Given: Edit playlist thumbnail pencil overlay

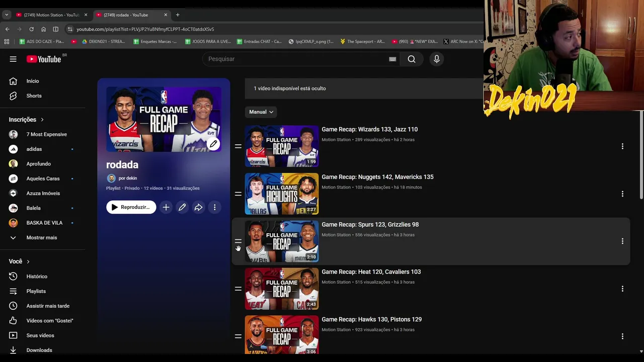Looking at the screenshot, I should pyautogui.click(x=213, y=144).
